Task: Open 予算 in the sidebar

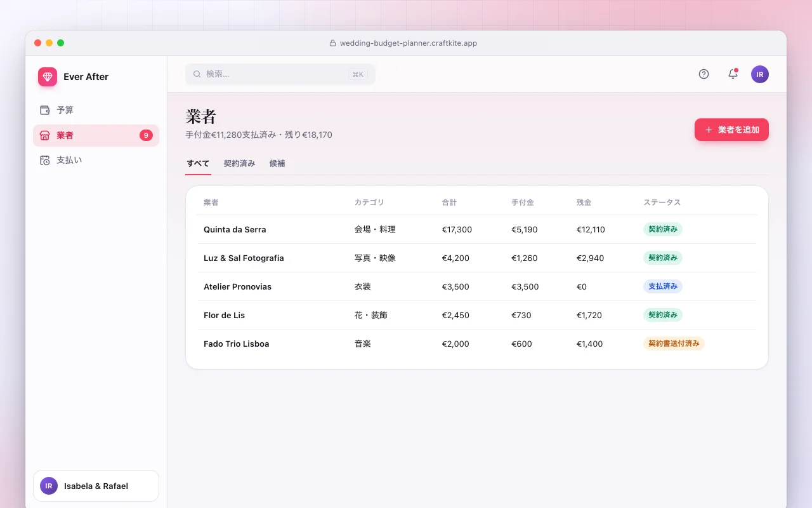Action: point(96,110)
